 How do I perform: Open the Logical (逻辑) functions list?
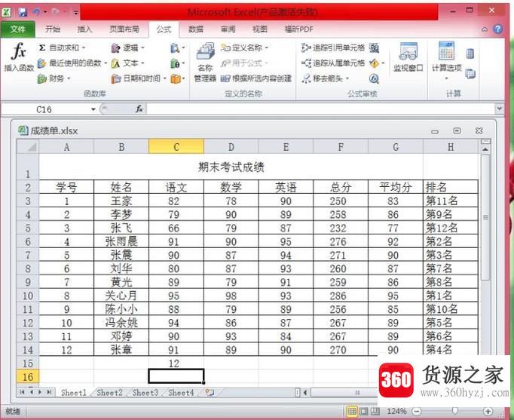[x=128, y=48]
